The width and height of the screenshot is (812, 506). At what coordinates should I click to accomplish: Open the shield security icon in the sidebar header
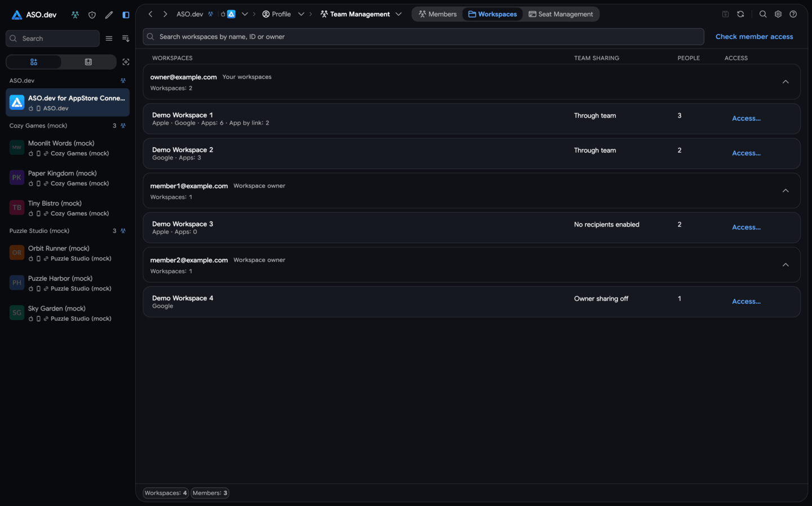[92, 15]
